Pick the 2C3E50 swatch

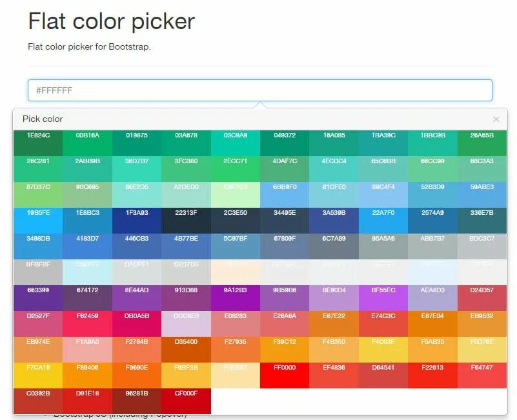click(x=236, y=221)
